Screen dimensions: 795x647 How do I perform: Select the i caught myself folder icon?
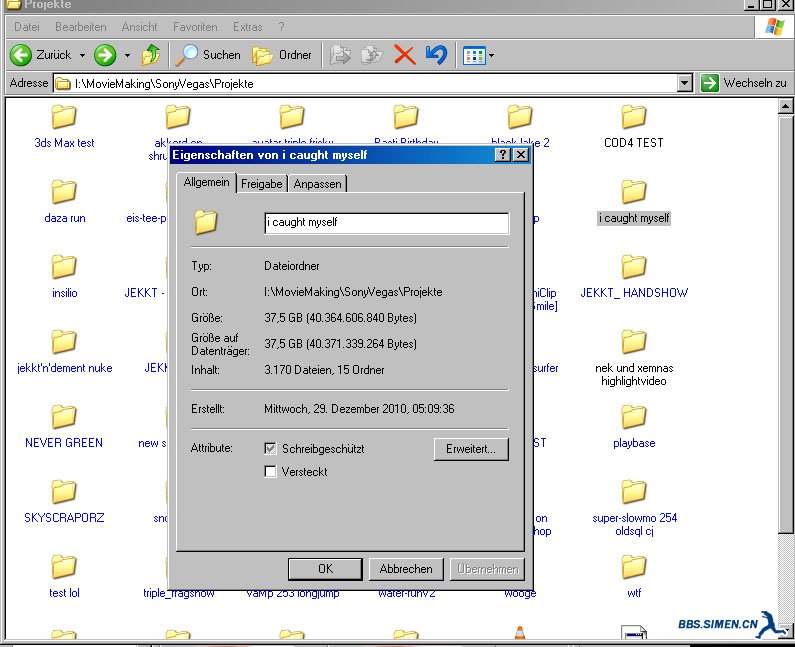coord(634,192)
